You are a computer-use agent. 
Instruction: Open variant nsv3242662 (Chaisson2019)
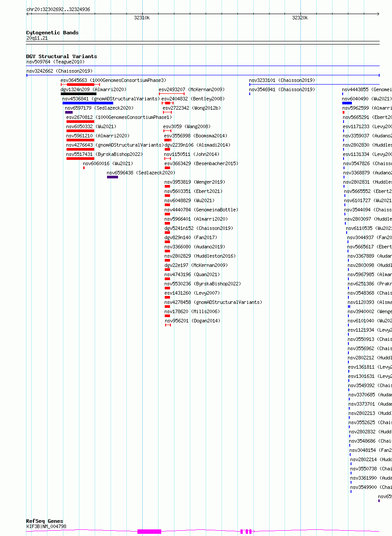coord(59,71)
